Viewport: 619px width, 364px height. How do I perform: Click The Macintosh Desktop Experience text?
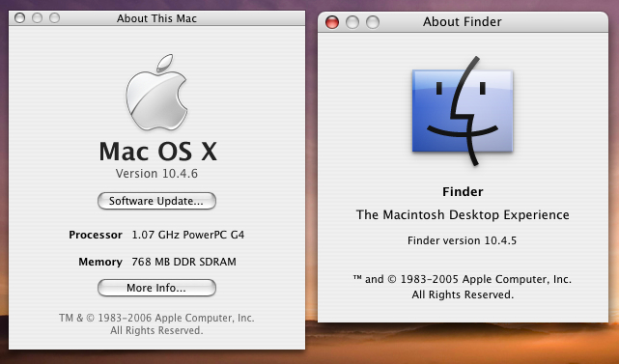click(463, 214)
